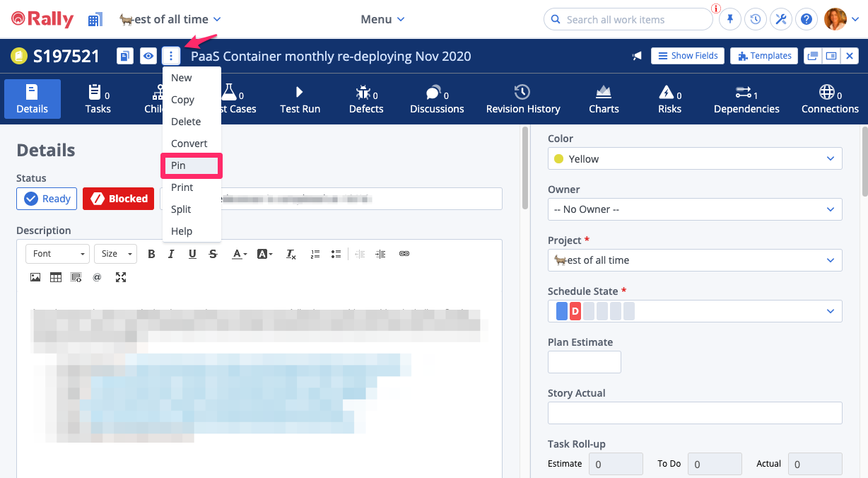Click the Show Fields button
The height and width of the screenshot is (478, 868).
click(687, 55)
